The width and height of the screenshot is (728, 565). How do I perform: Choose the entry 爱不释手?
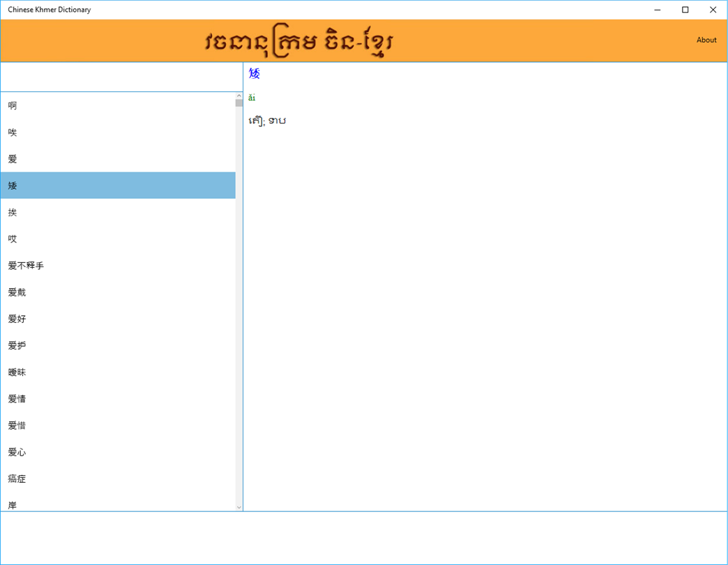tap(118, 266)
